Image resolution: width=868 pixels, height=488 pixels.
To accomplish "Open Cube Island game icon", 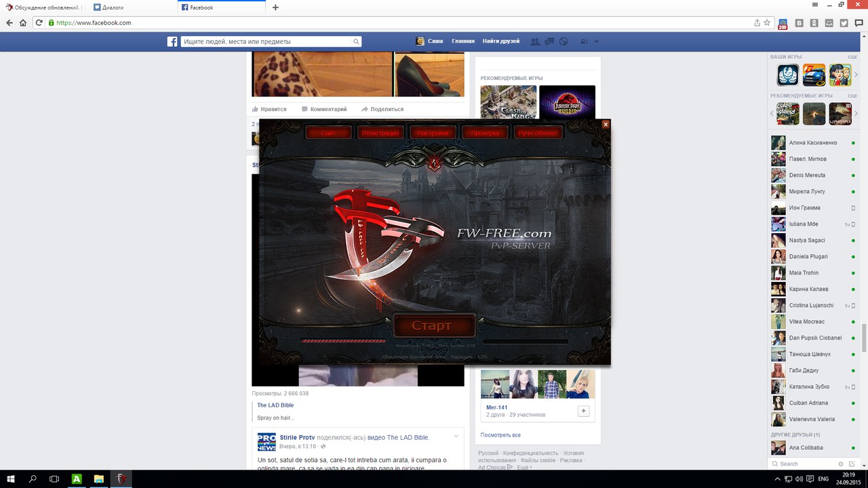I will [788, 113].
